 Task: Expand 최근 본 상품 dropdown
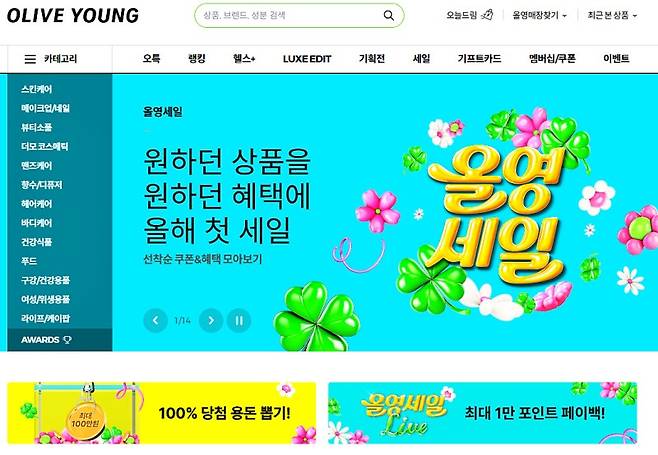[x=612, y=16]
